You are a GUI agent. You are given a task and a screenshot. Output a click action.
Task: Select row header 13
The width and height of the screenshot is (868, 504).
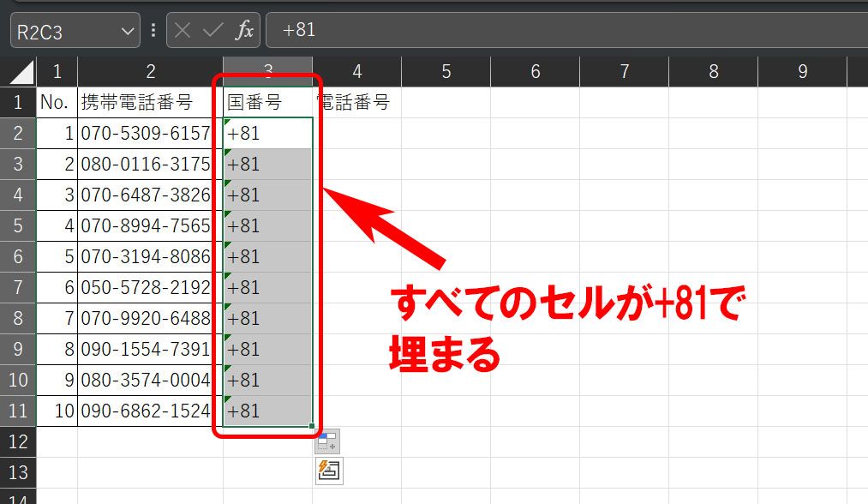pyautogui.click(x=18, y=472)
